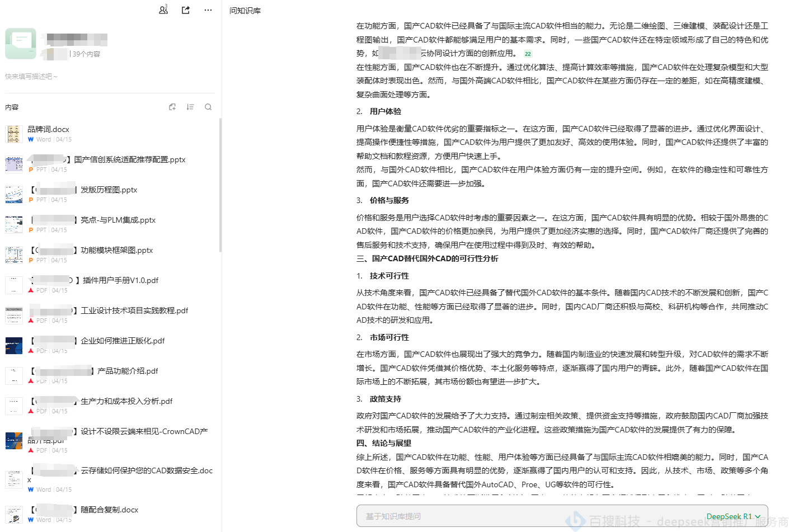Click thumbnail of 发版历程图.pptx
The width and height of the screenshot is (789, 532).
point(14,195)
